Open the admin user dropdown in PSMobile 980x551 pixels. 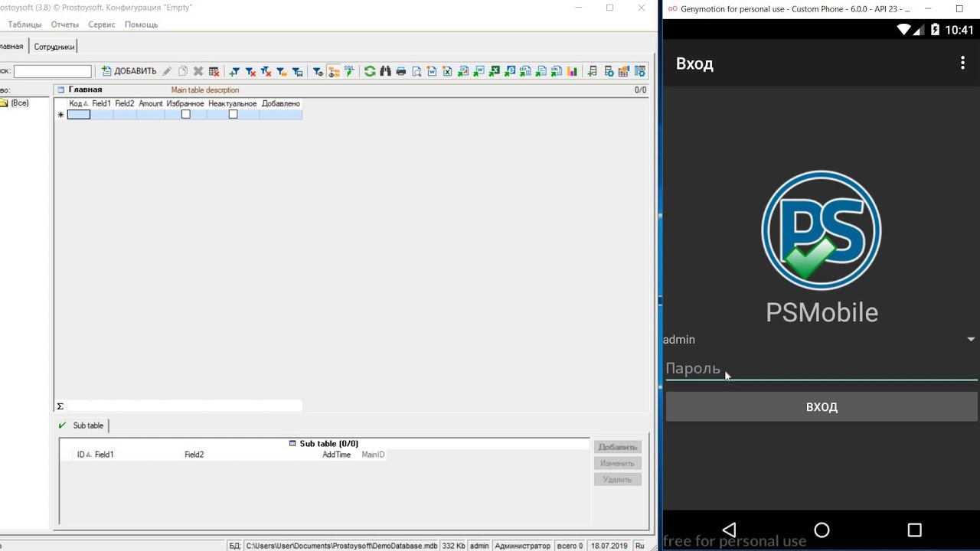pyautogui.click(x=821, y=340)
